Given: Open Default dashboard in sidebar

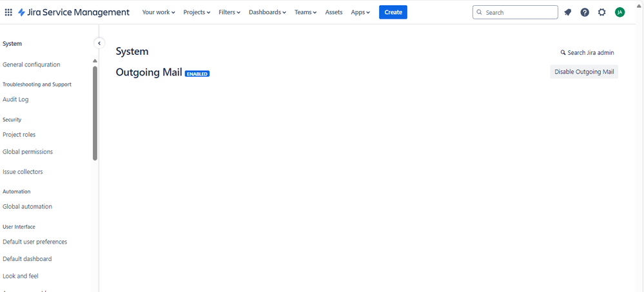Looking at the screenshot, I should [x=27, y=259].
